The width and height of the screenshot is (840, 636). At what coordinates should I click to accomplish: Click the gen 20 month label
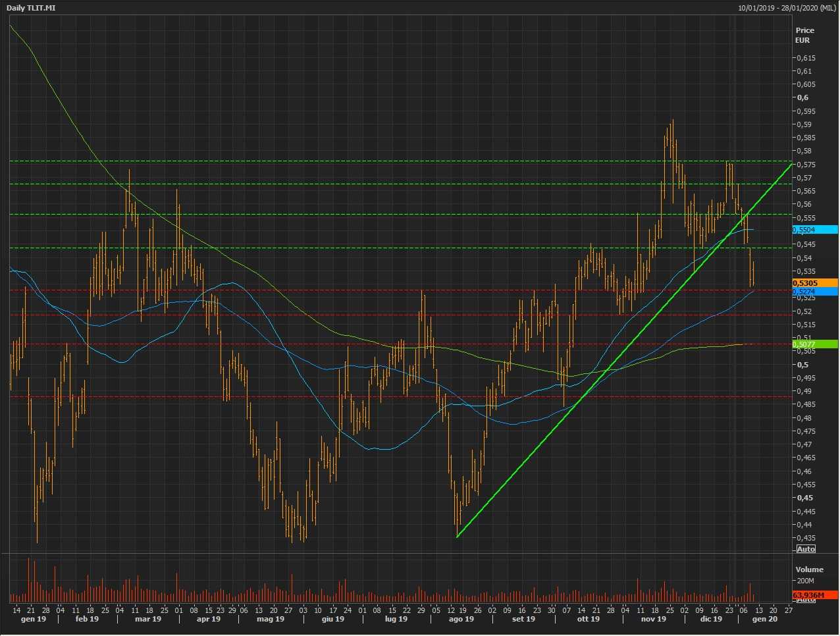coord(765,619)
